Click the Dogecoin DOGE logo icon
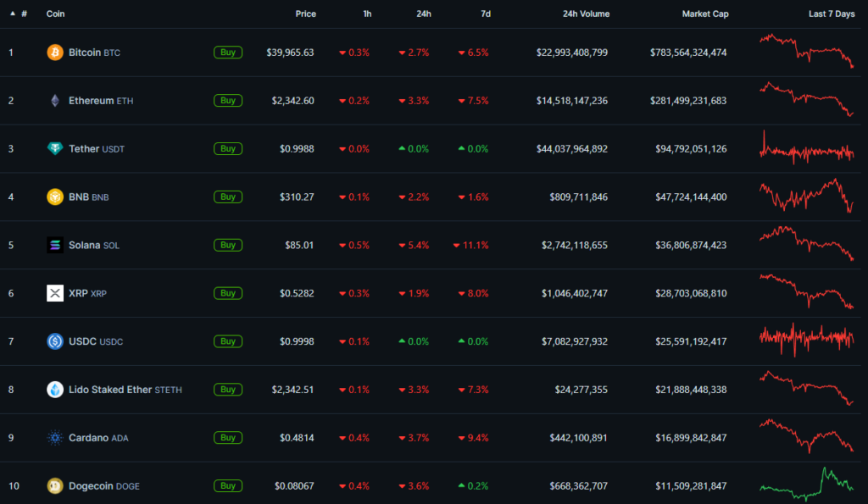This screenshot has width=868, height=504. pos(53,486)
